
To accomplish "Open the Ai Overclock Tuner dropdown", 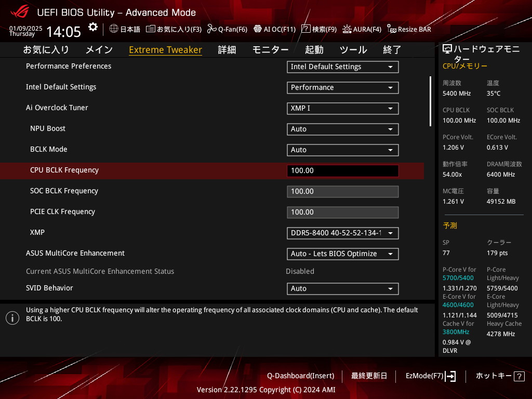I will [342, 109].
